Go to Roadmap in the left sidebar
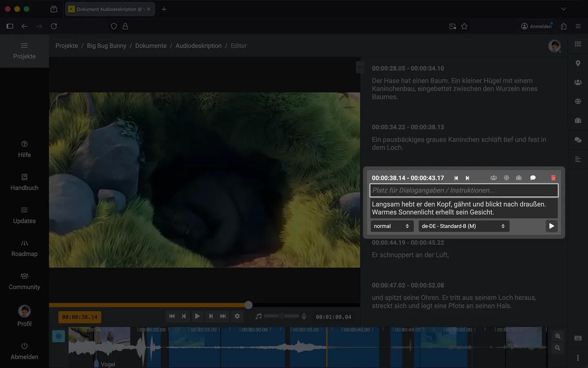The height and width of the screenshot is (368, 588). click(x=24, y=248)
